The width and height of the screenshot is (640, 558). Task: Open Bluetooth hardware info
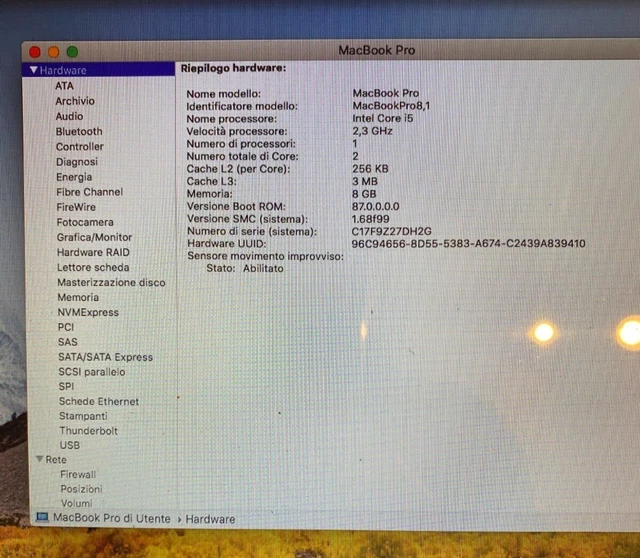[79, 131]
